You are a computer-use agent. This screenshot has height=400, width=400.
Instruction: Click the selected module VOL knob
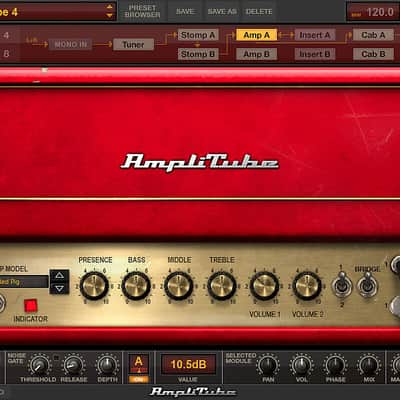click(x=301, y=365)
